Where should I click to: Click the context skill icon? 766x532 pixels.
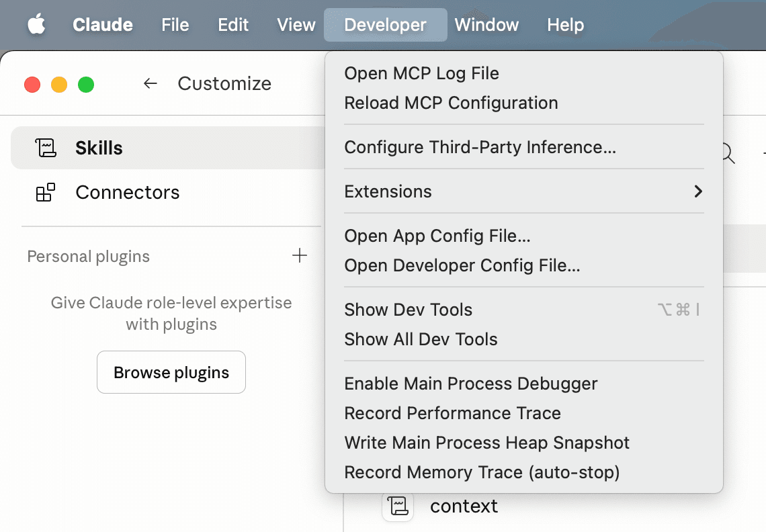click(x=398, y=506)
